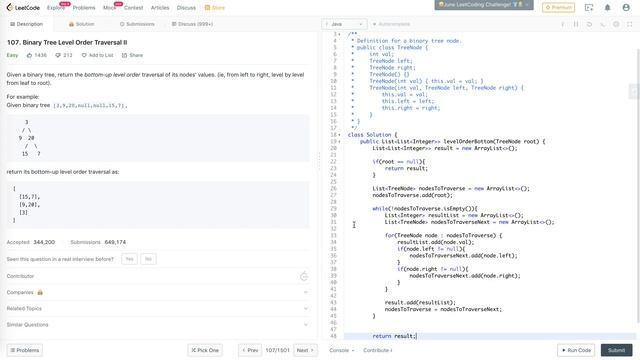Reset code to default icon
Screen dimensions: 640x360
coord(589,24)
